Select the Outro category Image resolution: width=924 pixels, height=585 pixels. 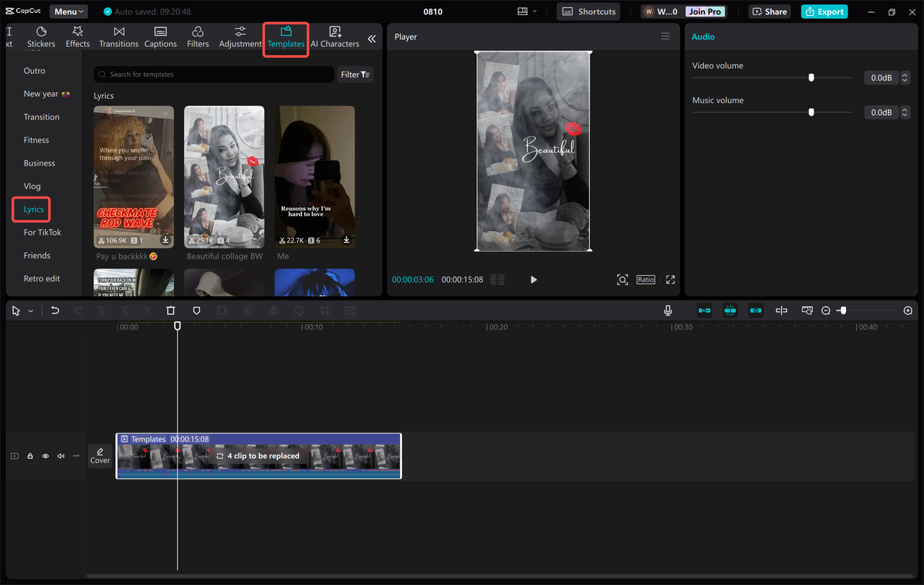[35, 71]
